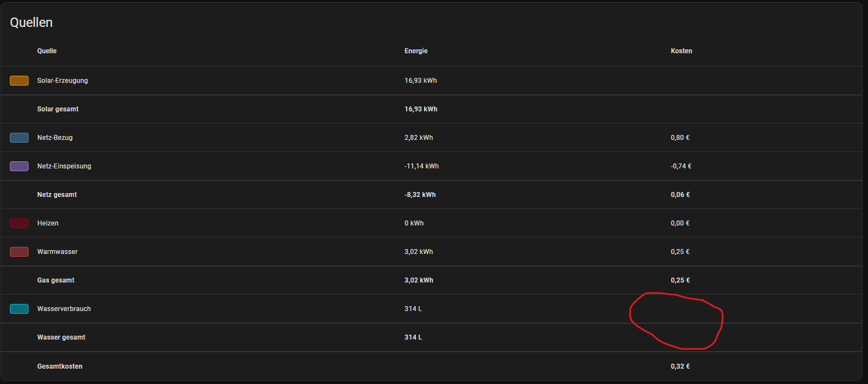Open the Heizen source entry

coord(48,223)
